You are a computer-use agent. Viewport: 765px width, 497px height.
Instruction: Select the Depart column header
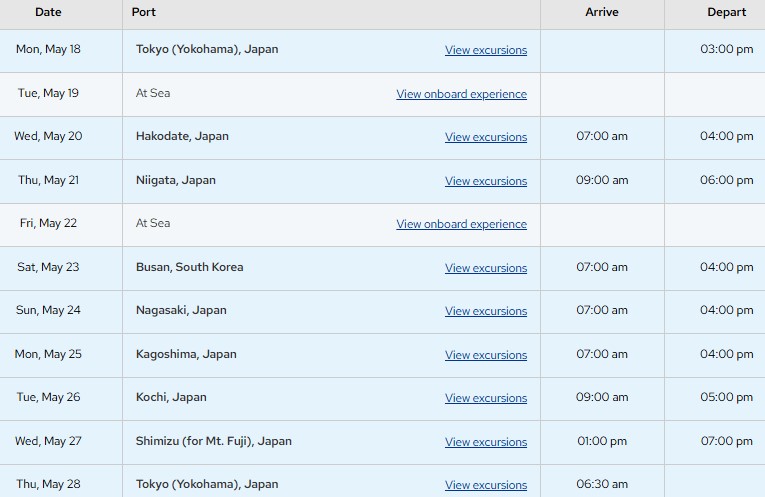[x=726, y=12]
